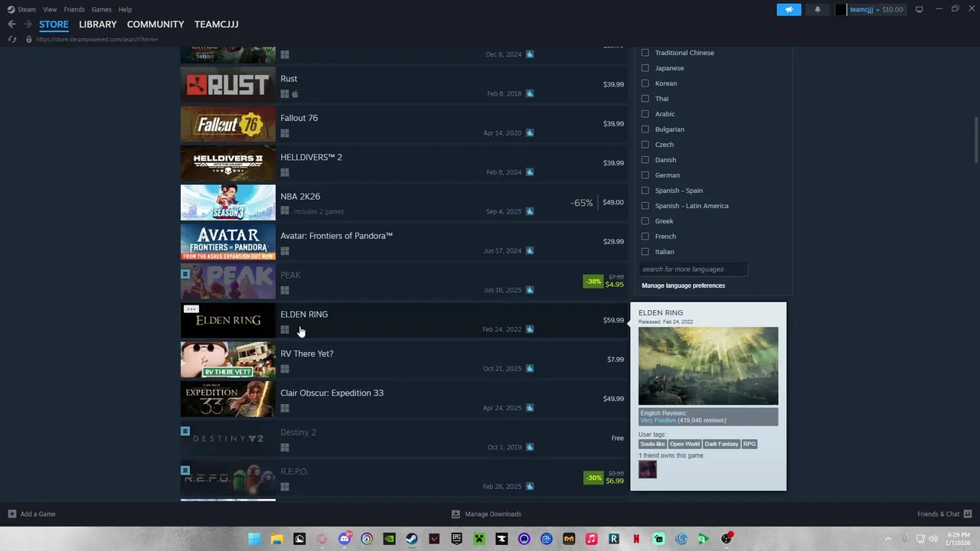
Task: Click the -38% discount badge on PEAK
Action: tap(593, 282)
